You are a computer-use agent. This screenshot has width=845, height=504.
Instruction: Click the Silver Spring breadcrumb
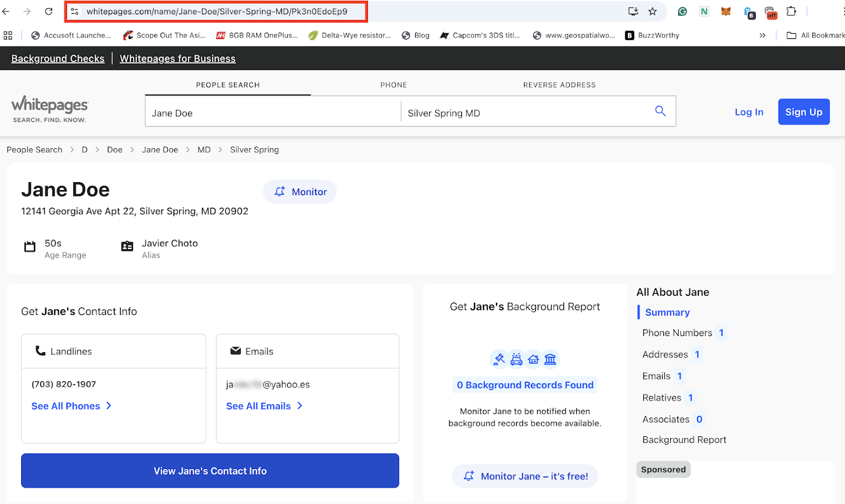tap(255, 149)
